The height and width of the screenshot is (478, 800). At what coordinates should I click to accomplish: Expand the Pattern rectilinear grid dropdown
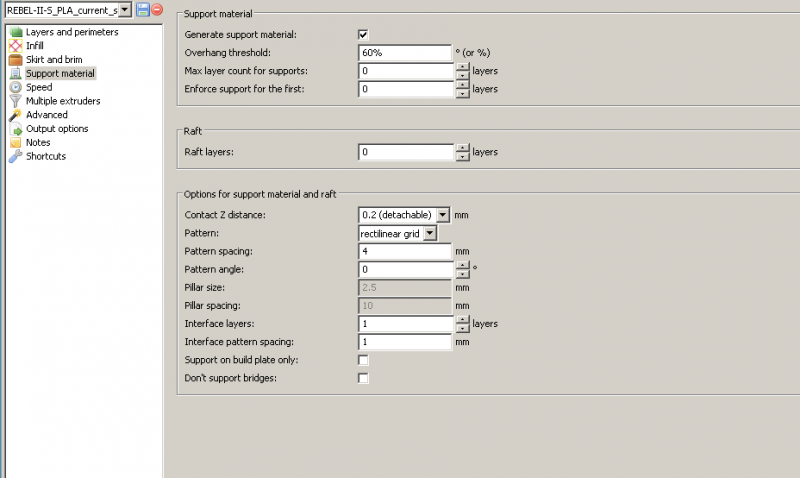430,233
